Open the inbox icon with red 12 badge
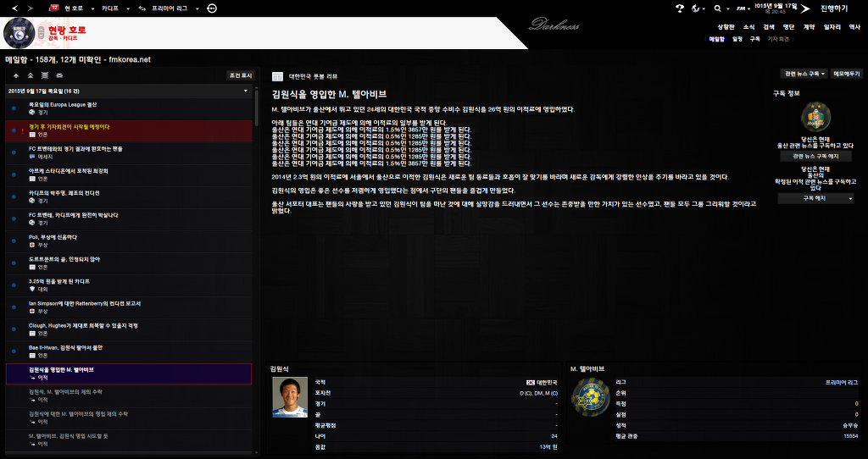 [x=54, y=8]
